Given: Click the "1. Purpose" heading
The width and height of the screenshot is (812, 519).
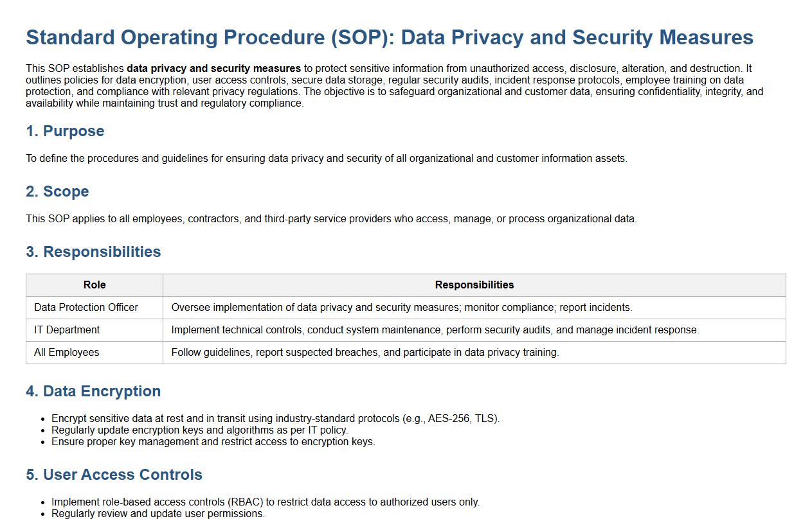Looking at the screenshot, I should [x=65, y=131].
